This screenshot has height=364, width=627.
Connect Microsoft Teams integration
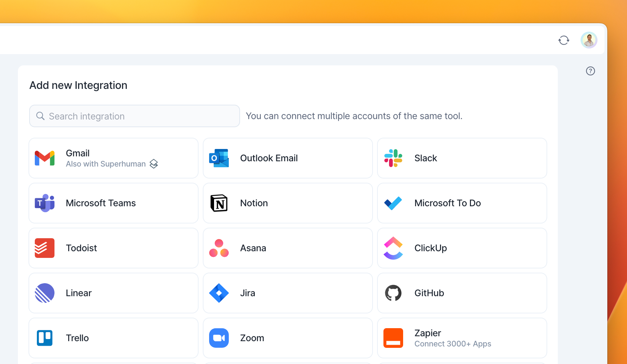tap(113, 203)
